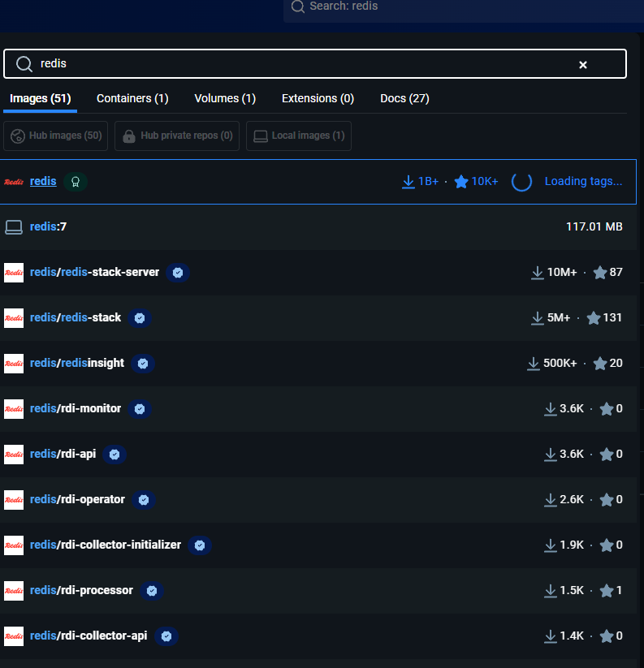
Task: Open the Volumes (1) tab
Action: 225,98
